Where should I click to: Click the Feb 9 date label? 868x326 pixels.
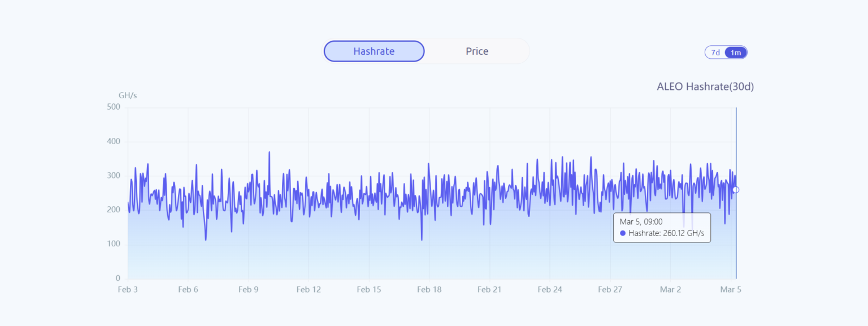click(x=248, y=289)
